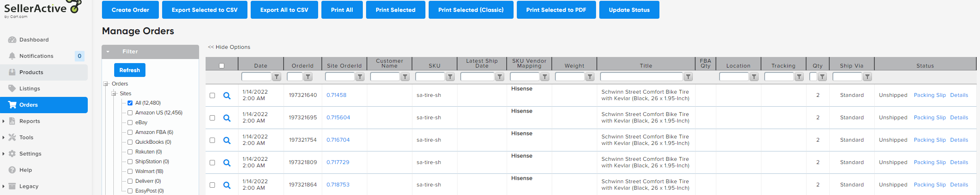Go to Dashboard in the sidebar
This screenshot has height=195, width=980.
coord(34,40)
